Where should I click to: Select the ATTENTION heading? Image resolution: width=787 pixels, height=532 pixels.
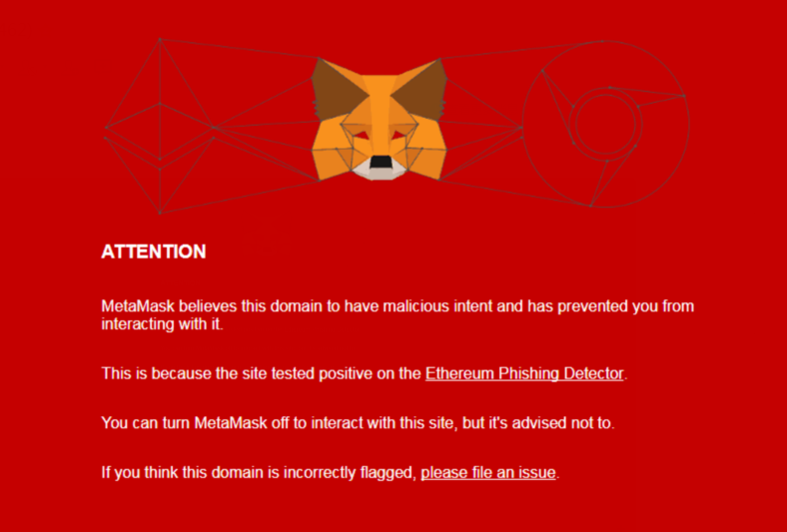tap(154, 252)
